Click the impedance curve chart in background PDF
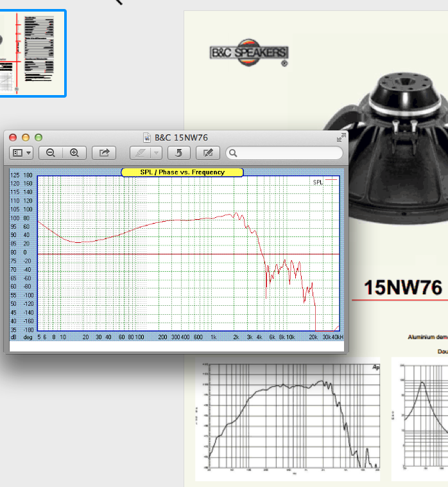The width and height of the screenshot is (448, 487). (420, 419)
